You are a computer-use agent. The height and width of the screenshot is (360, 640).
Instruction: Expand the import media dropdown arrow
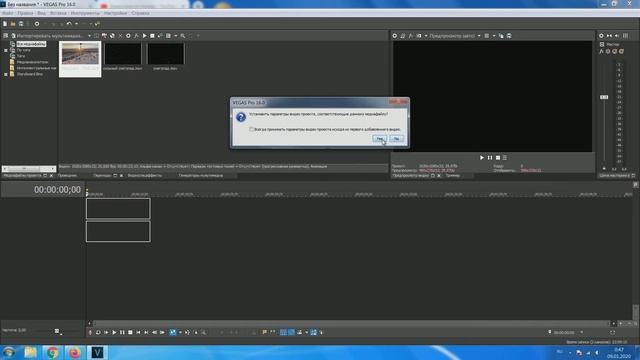pos(89,36)
